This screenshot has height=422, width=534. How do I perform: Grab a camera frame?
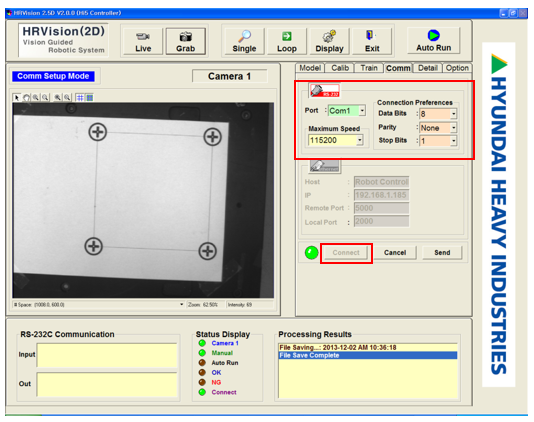186,42
